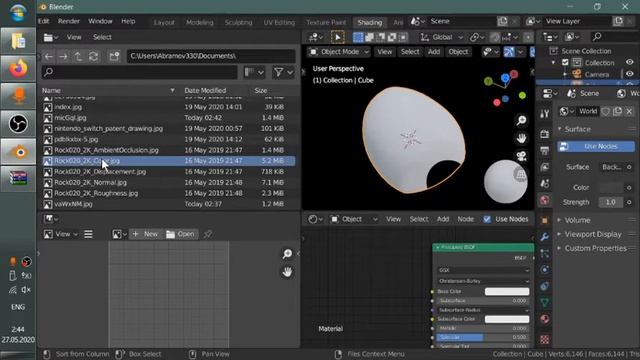Image resolution: width=640 pixels, height=360 pixels.
Task: Open the Object shader type dropdown
Action: pyautogui.click(x=353, y=219)
